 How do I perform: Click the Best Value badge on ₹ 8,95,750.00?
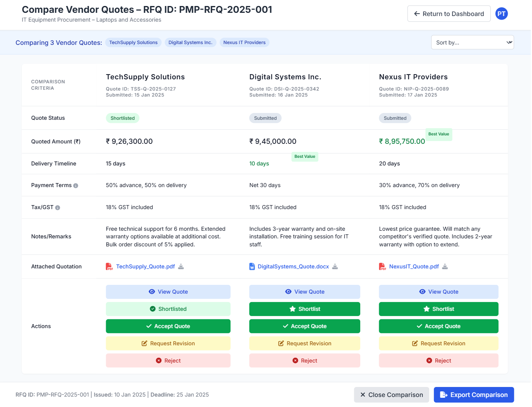pyautogui.click(x=439, y=134)
